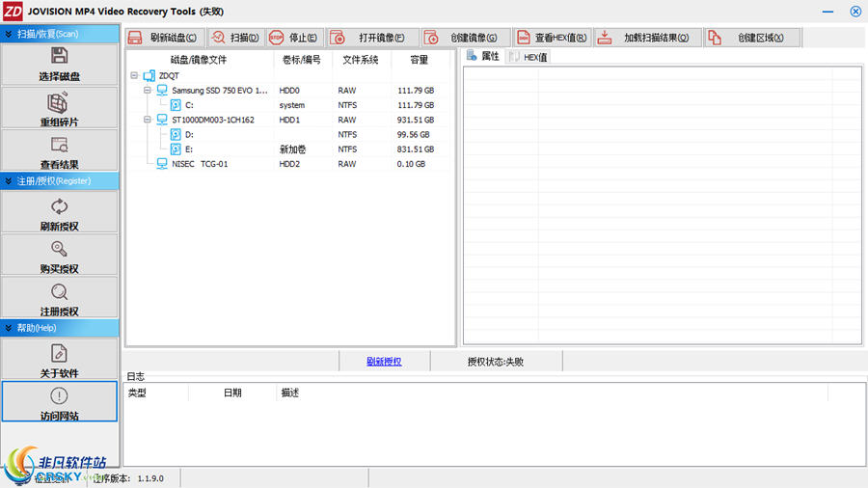Select the NISEC TCG-01 disk
868x488 pixels.
tap(200, 164)
